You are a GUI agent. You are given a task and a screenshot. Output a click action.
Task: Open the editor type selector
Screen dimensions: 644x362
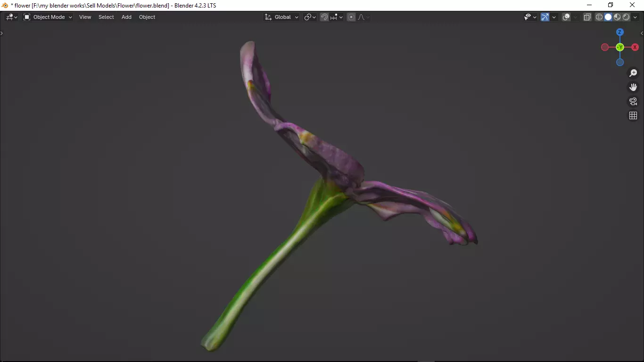(12, 17)
